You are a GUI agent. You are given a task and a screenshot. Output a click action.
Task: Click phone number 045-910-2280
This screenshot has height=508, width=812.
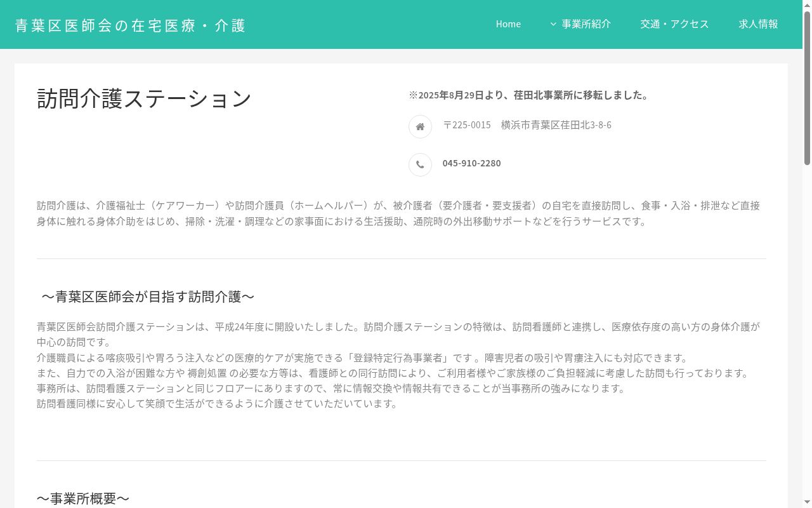[x=471, y=163]
